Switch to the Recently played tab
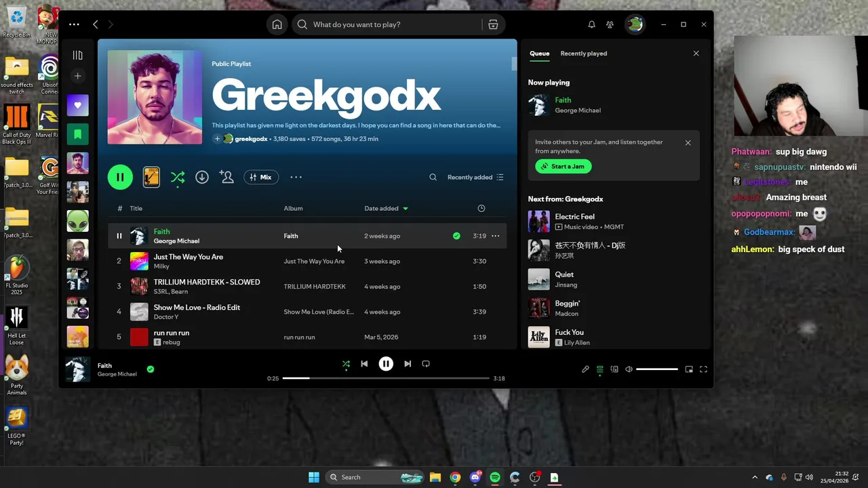 583,54
